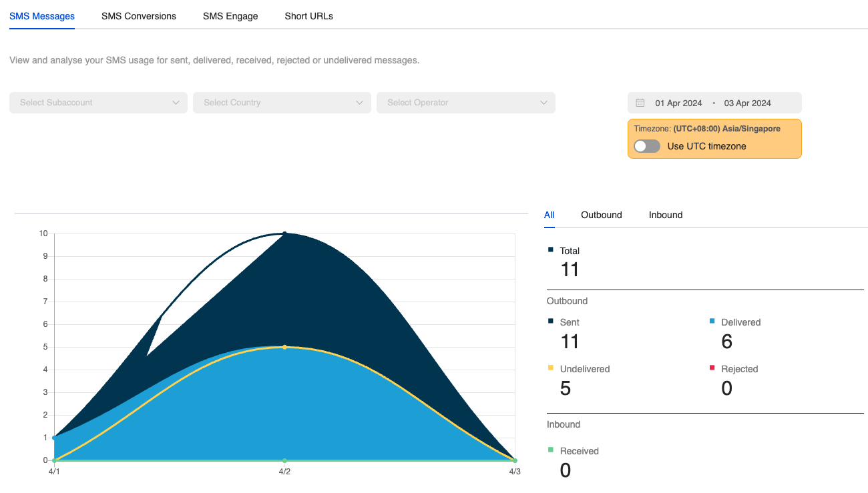Image resolution: width=868 pixels, height=493 pixels.
Task: Select the SMS Messages tab
Action: click(x=42, y=16)
